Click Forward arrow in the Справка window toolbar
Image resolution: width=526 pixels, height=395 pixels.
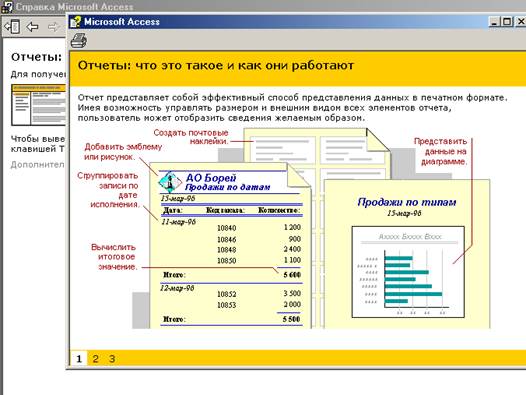coord(53,27)
